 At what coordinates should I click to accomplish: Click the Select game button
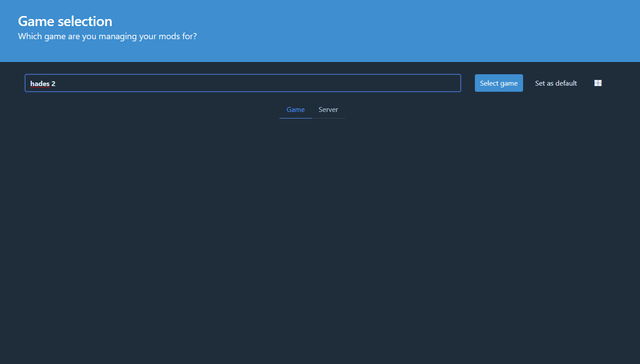498,83
